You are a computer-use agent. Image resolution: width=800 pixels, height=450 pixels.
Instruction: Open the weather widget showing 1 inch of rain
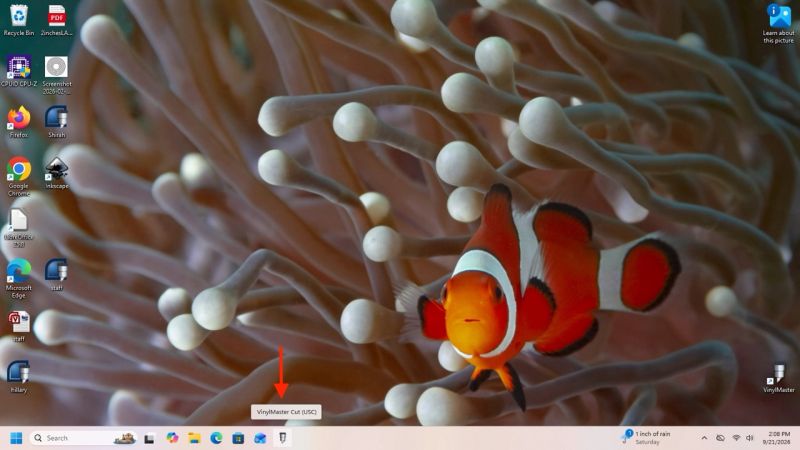tap(646, 438)
